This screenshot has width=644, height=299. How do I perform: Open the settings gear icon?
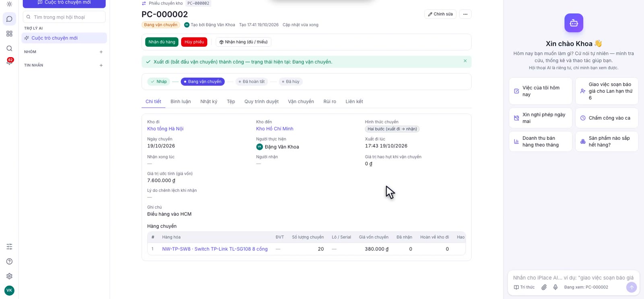tap(9, 276)
